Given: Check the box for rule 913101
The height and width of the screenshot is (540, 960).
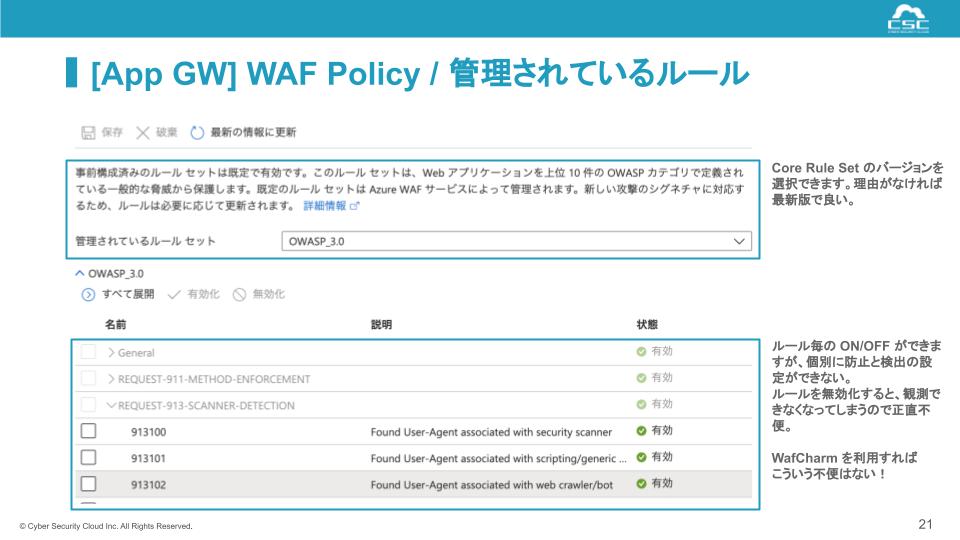Looking at the screenshot, I should pyautogui.click(x=89, y=457).
